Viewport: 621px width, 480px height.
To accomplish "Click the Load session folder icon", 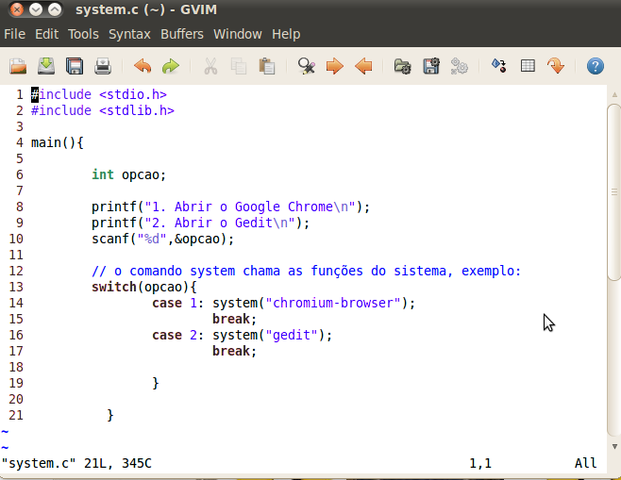I will (x=403, y=66).
